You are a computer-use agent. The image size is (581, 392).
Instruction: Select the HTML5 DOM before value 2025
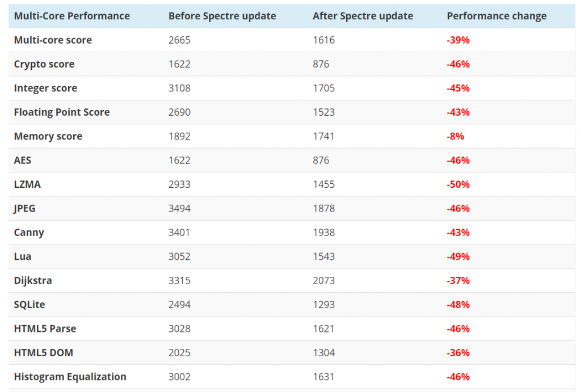179,353
